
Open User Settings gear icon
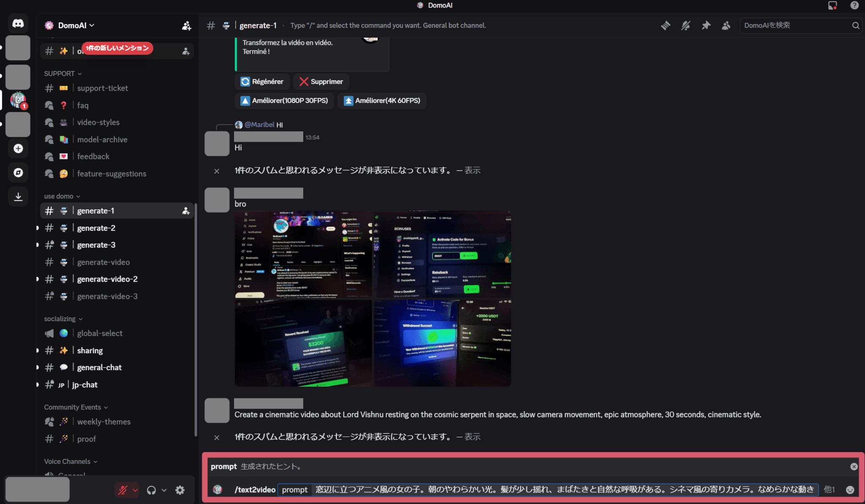click(x=180, y=490)
